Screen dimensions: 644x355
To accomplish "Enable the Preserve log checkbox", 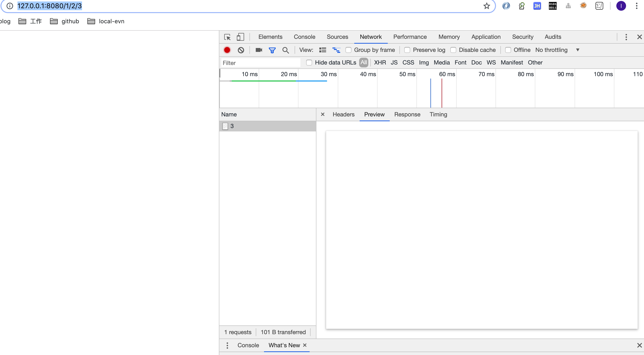I will [x=407, y=50].
